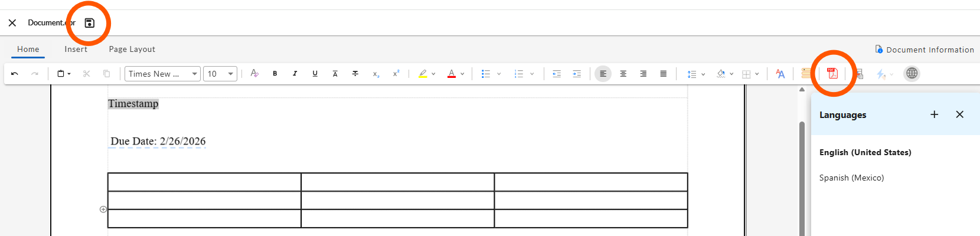980x236 pixels.
Task: Click the table borders icon
Action: (746, 74)
